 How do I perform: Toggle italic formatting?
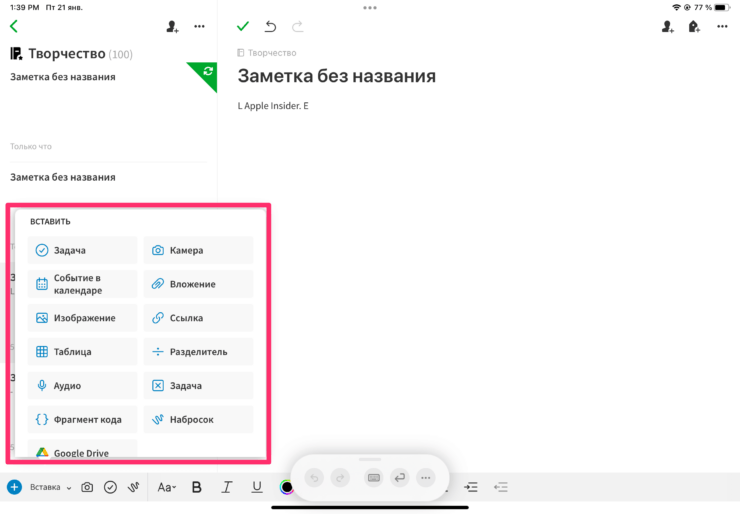[227, 487]
